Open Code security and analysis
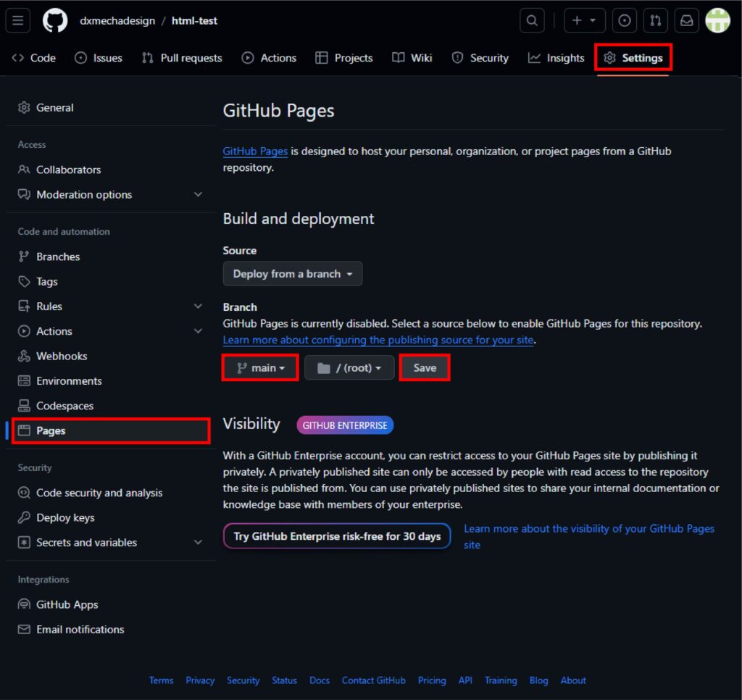 (111, 493)
